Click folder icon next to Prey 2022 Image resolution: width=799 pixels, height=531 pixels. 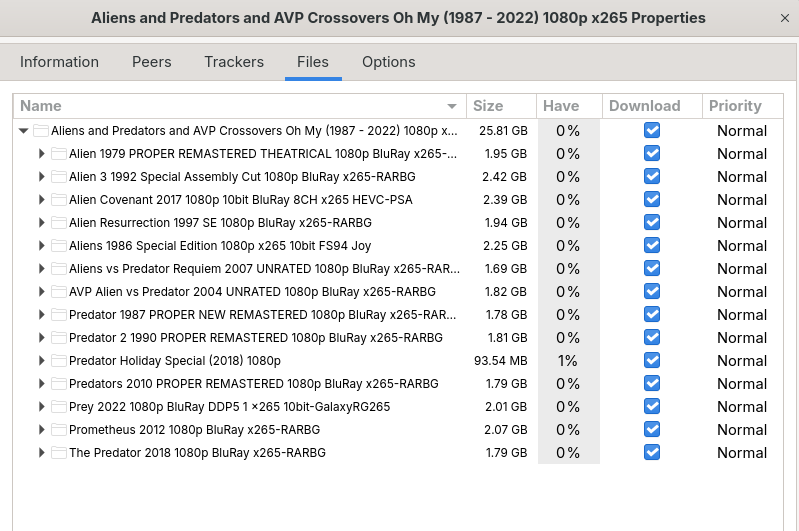(x=59, y=407)
